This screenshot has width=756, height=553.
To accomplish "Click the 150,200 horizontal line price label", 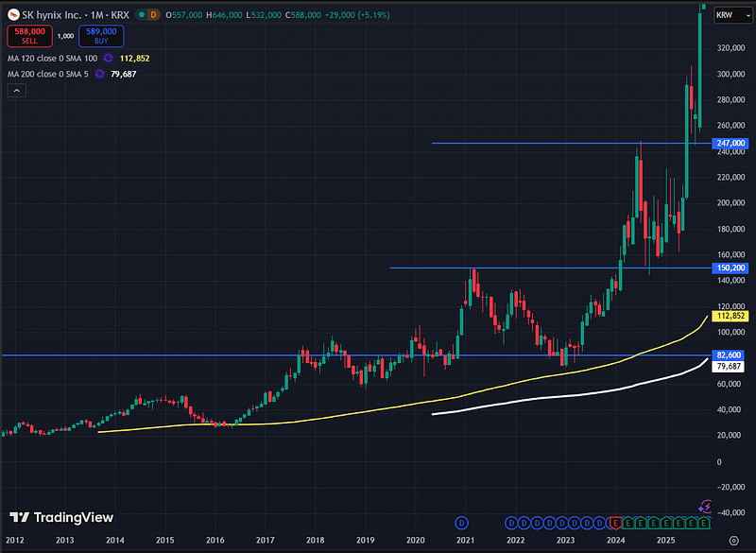I will (x=730, y=268).
